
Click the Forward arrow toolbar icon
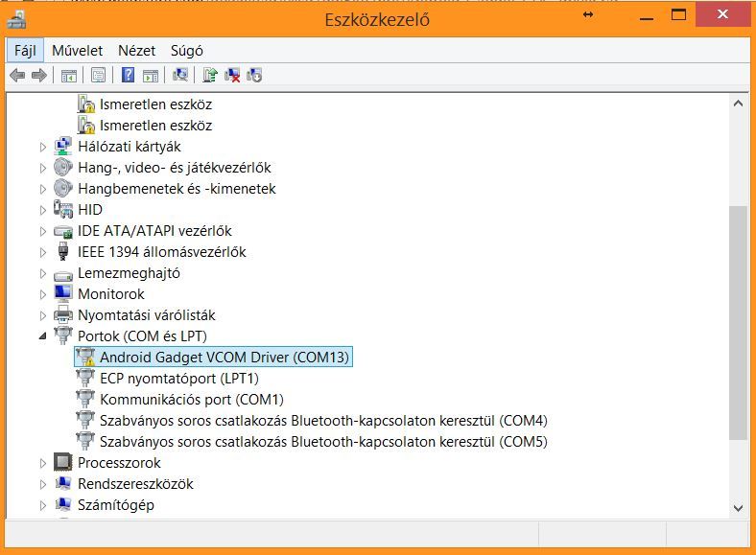click(x=39, y=75)
